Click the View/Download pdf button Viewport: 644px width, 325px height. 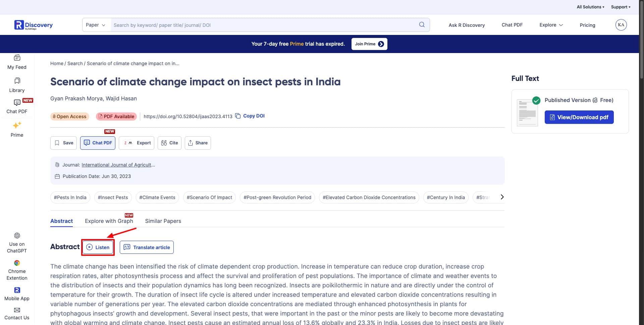click(579, 117)
